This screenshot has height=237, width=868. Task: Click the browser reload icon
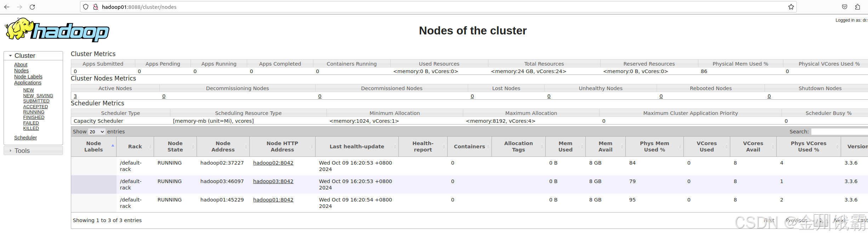(32, 7)
